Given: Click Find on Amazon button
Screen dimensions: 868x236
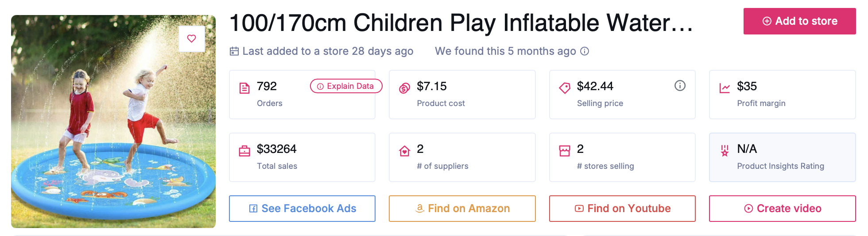Looking at the screenshot, I should pyautogui.click(x=462, y=209).
